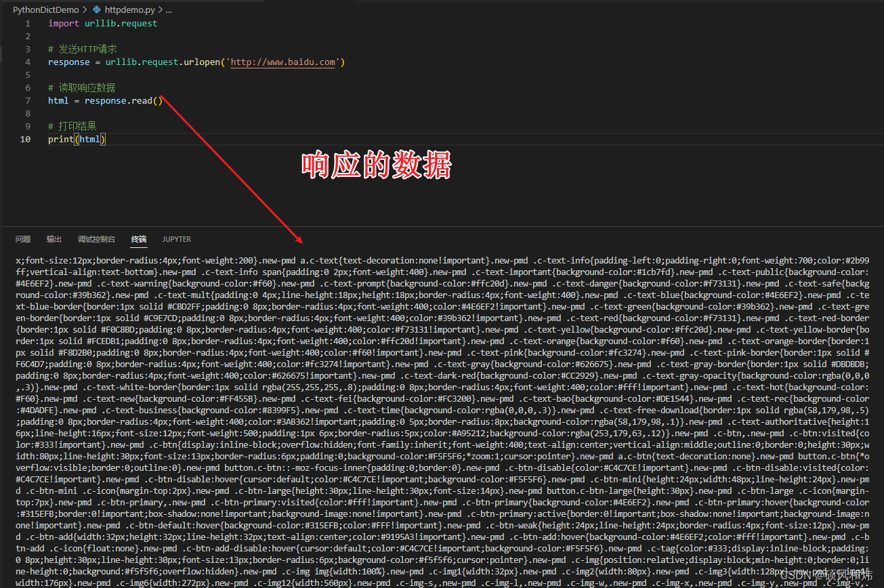Select the 终端 panel tab
Image resolution: width=884 pixels, height=588 pixels.
[139, 239]
